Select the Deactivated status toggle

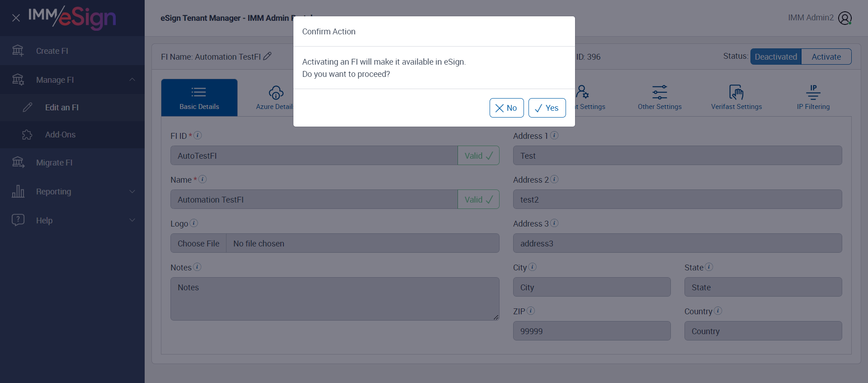(776, 57)
